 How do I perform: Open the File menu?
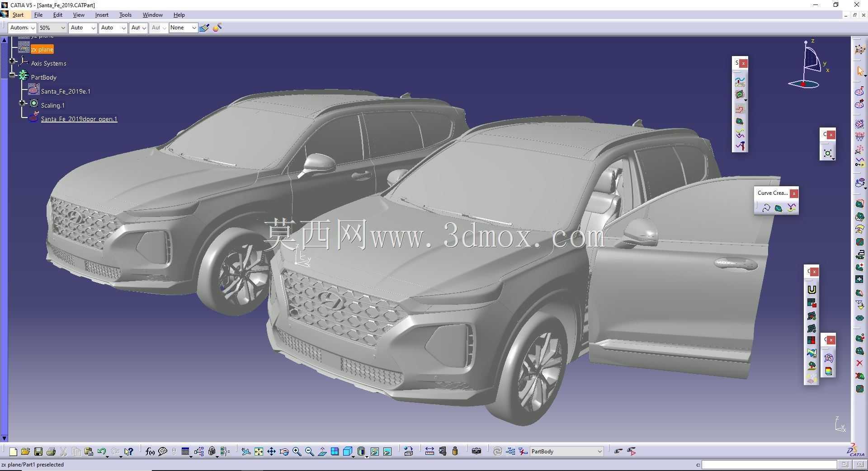coord(38,15)
